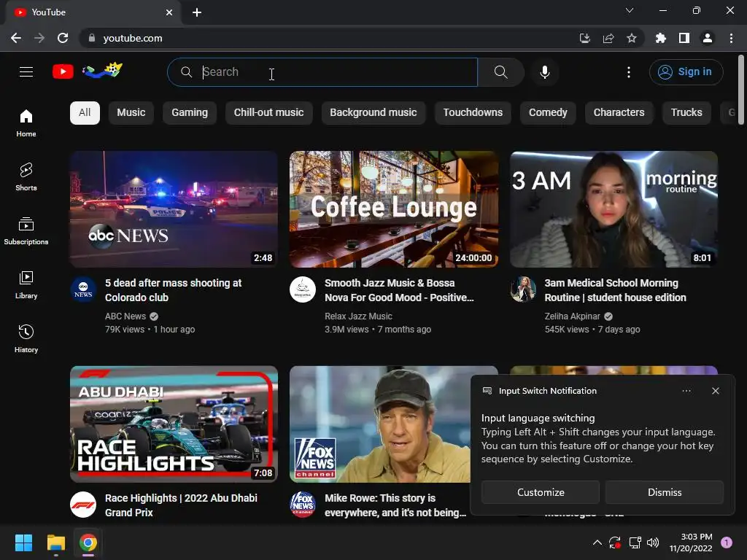Select the Trucks chip
The image size is (747, 560).
click(x=686, y=113)
